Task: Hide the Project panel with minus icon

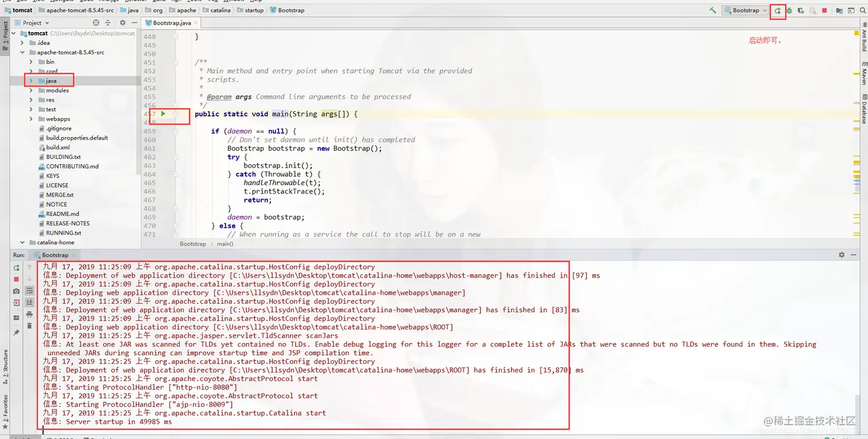Action: [x=134, y=23]
